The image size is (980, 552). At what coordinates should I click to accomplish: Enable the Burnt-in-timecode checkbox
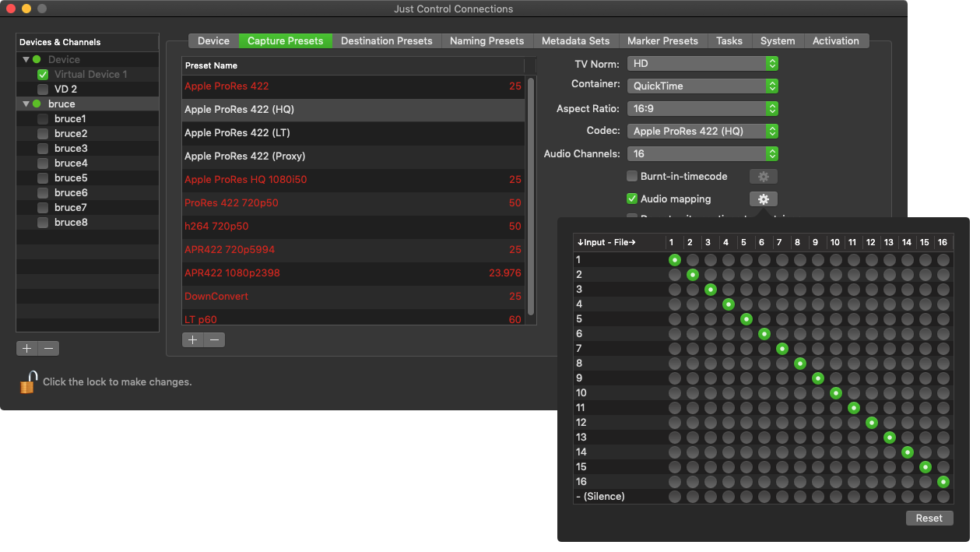[632, 176]
